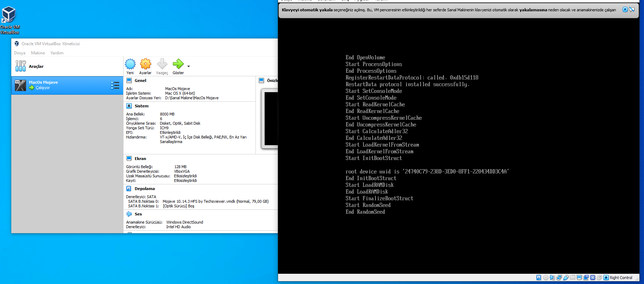The width and height of the screenshot is (644, 284).
Task: Click the 'Intel HD Audio' controller value
Action: click(179, 227)
